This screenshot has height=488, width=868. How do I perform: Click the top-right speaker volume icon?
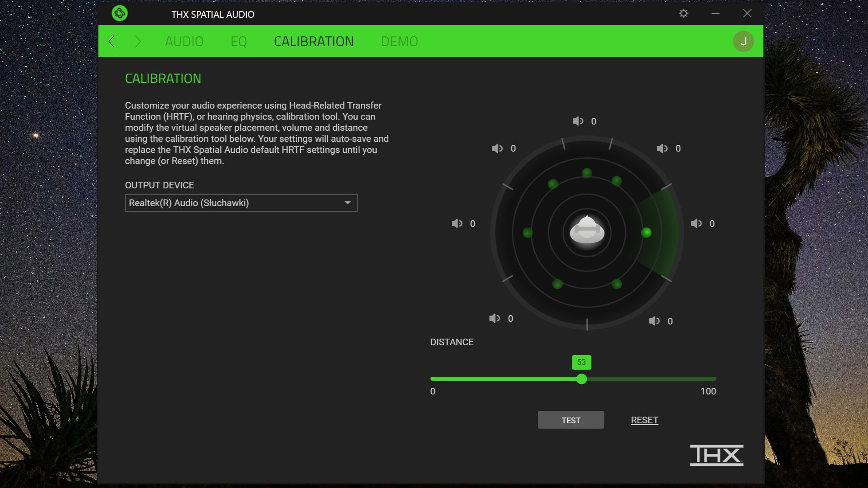(662, 148)
